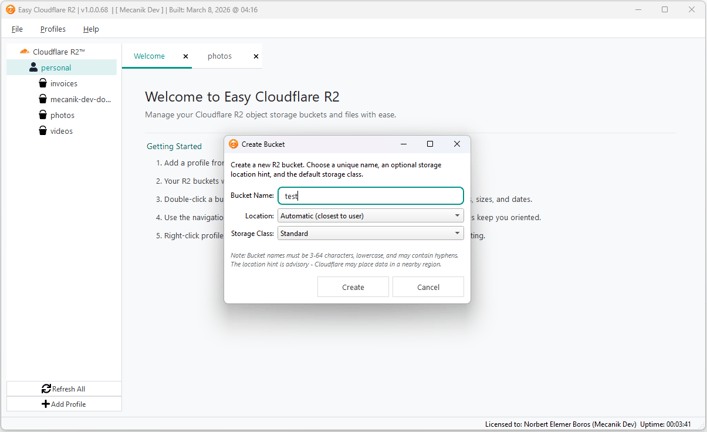
Task: Click the Storage Class label
Action: 252,233
